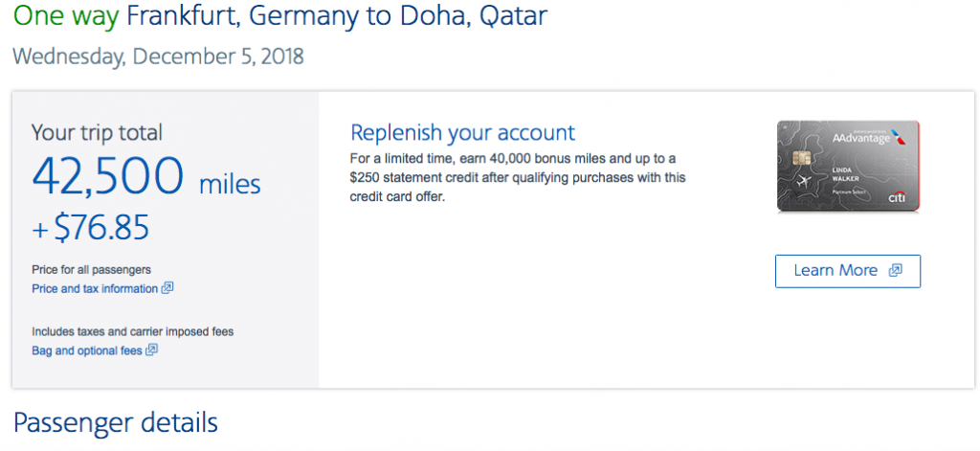The width and height of the screenshot is (980, 451).
Task: Click the external window icon inside Learn More
Action: [895, 270]
